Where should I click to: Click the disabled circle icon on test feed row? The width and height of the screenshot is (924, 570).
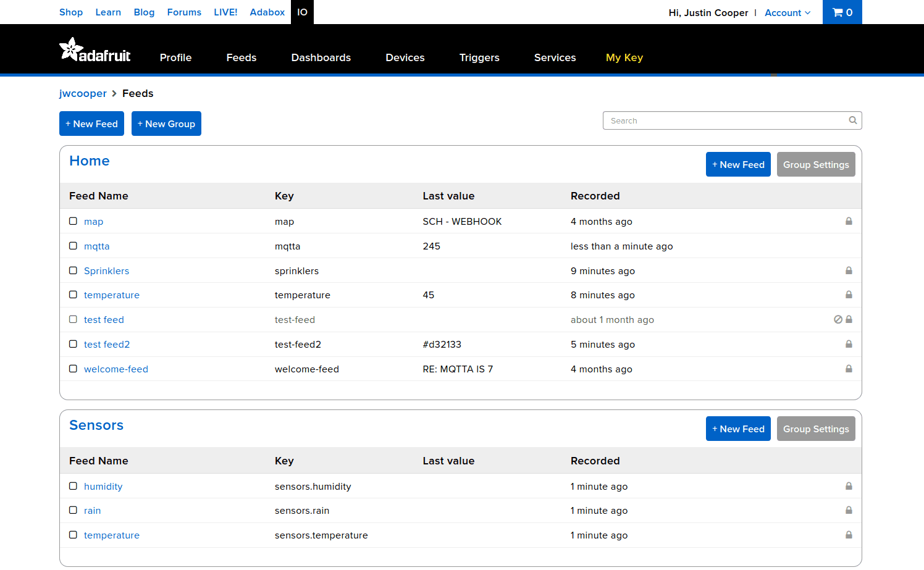tap(838, 319)
